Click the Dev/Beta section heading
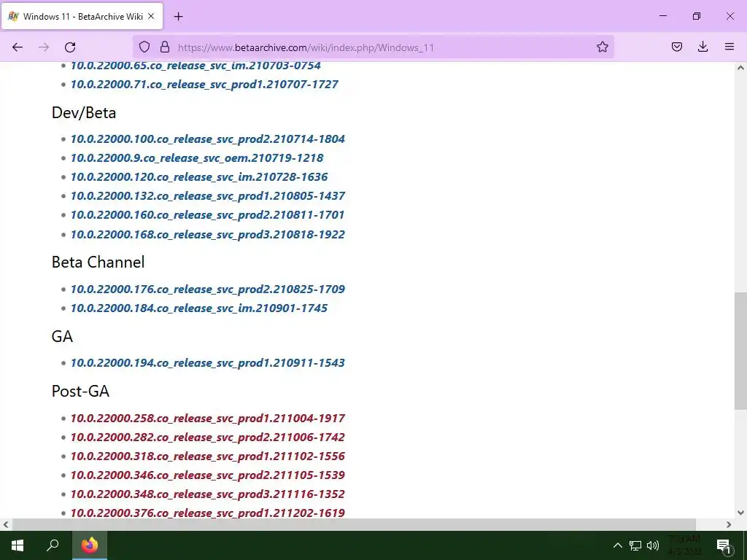747x560 pixels. tap(84, 113)
